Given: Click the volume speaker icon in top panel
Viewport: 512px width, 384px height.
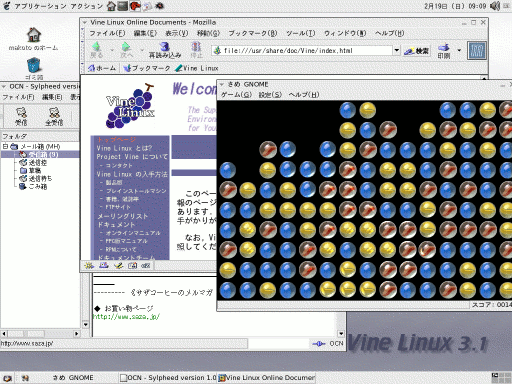Looking at the screenshot, I should click(495, 6).
